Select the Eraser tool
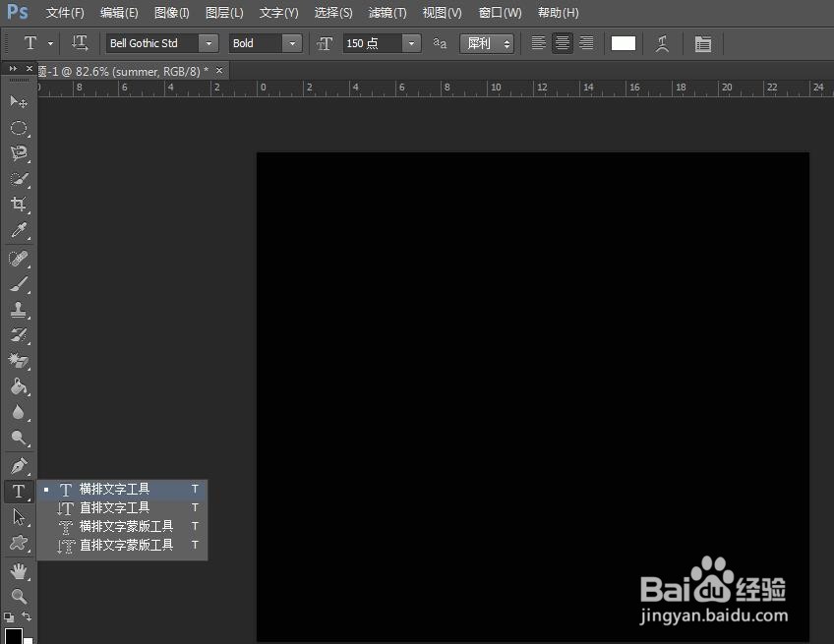 19,361
